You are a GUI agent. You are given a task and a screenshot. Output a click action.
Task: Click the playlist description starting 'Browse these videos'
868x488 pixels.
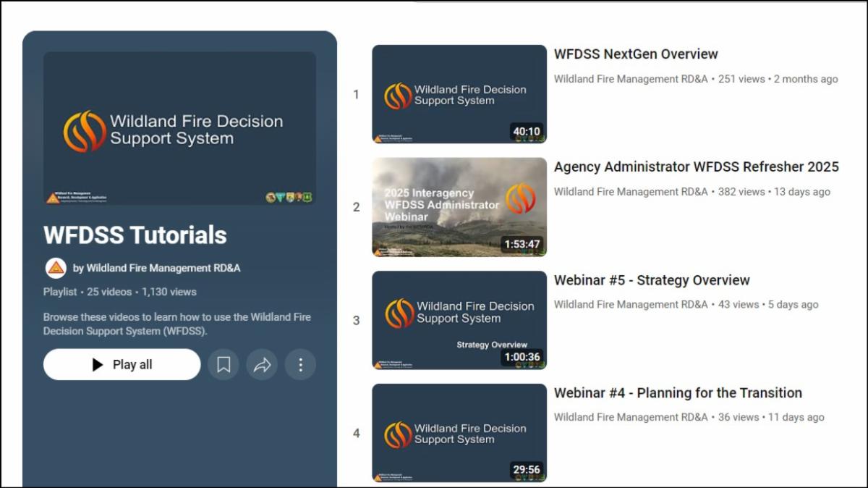(177, 324)
